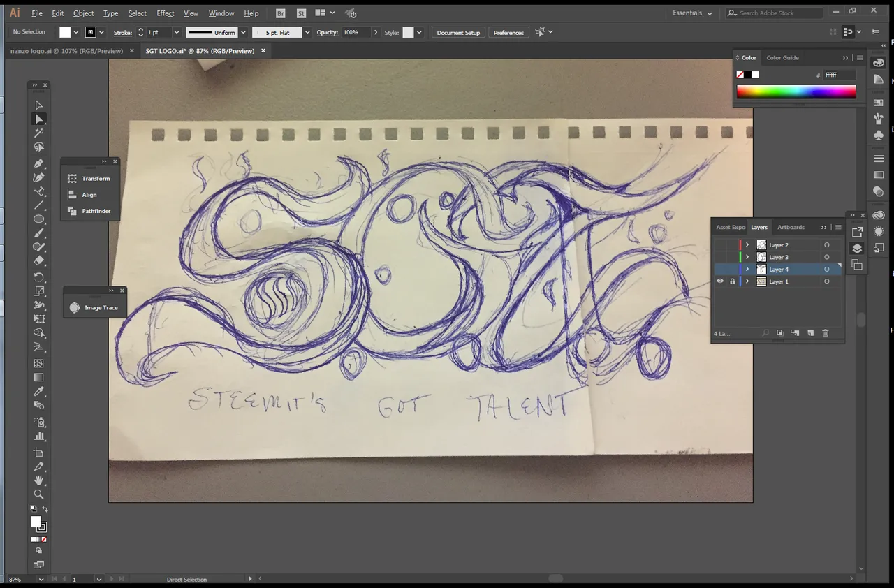Image resolution: width=894 pixels, height=588 pixels.
Task: Open the Essentials workspace dropdown
Action: 692,13
